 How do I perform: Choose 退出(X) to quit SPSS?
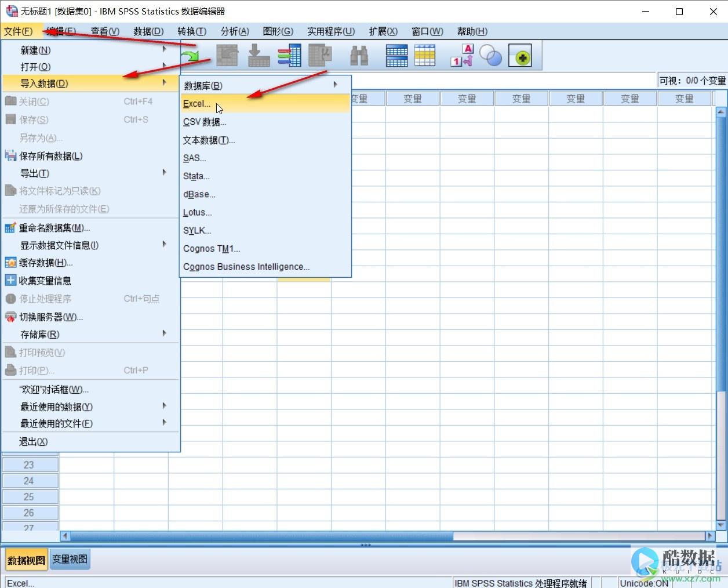90,442
